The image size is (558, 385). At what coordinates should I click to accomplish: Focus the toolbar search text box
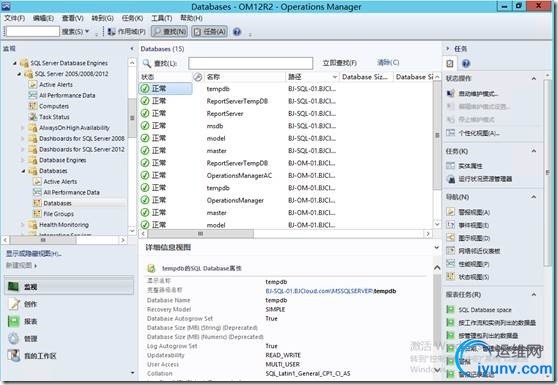pyautogui.click(x=32, y=32)
